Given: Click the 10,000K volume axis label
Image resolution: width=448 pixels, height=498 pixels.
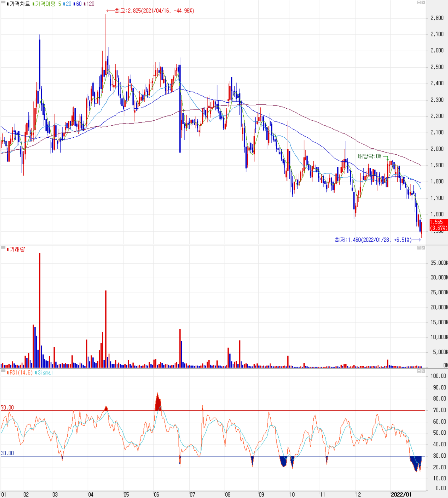Looking at the screenshot, I should click(x=439, y=337).
